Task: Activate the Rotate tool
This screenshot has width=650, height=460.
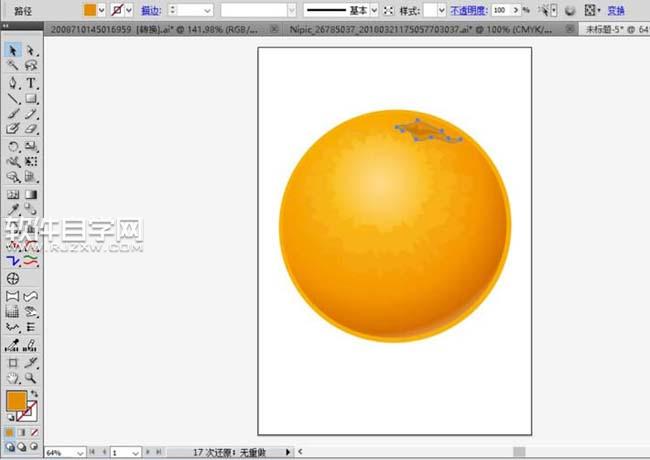Action: 12,146
